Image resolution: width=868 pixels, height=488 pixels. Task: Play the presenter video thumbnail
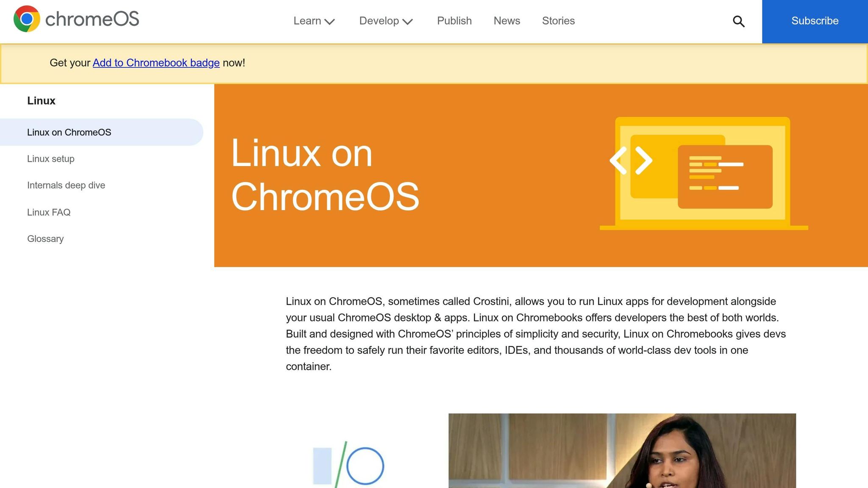[622, 451]
